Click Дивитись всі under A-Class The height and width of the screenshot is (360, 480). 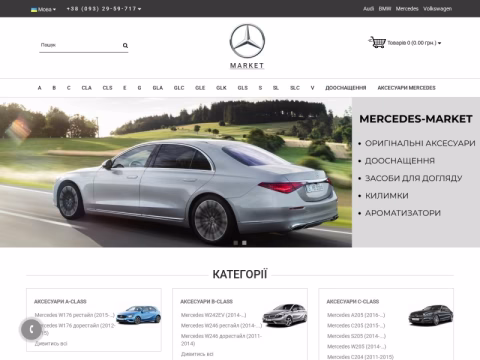[51, 344]
